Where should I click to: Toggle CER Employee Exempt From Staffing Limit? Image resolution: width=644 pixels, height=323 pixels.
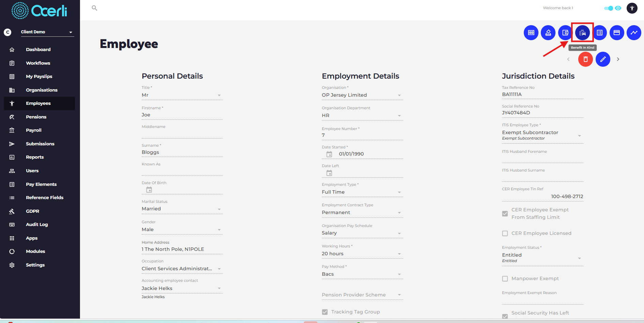tap(505, 214)
